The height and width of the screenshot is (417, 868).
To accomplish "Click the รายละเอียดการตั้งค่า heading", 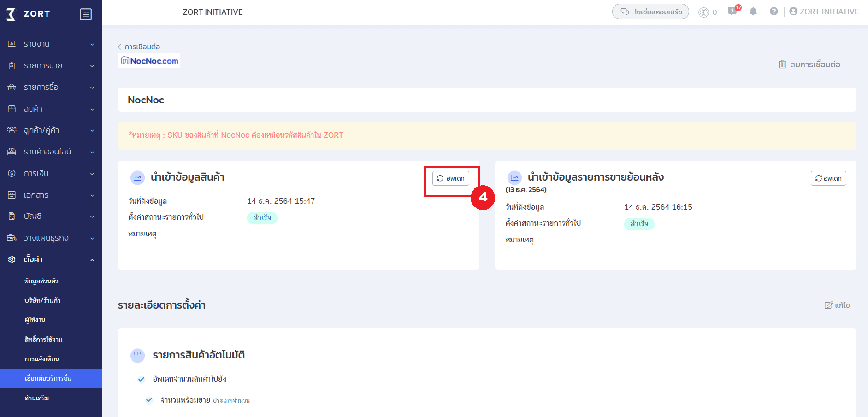I will pos(162,305).
